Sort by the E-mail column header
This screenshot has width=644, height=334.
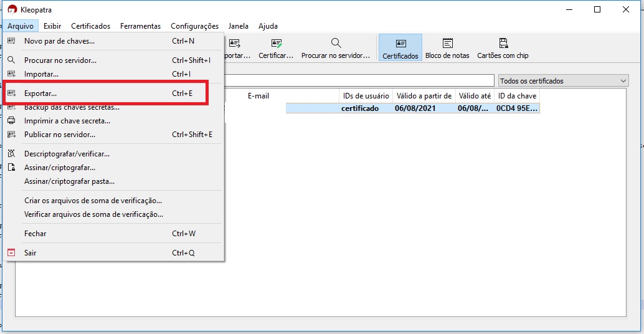click(x=258, y=96)
